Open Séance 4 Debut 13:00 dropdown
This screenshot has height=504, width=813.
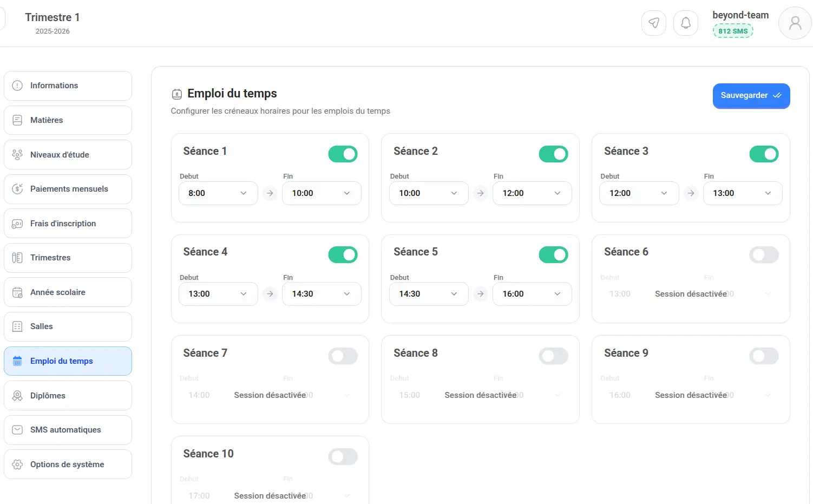[218, 294]
